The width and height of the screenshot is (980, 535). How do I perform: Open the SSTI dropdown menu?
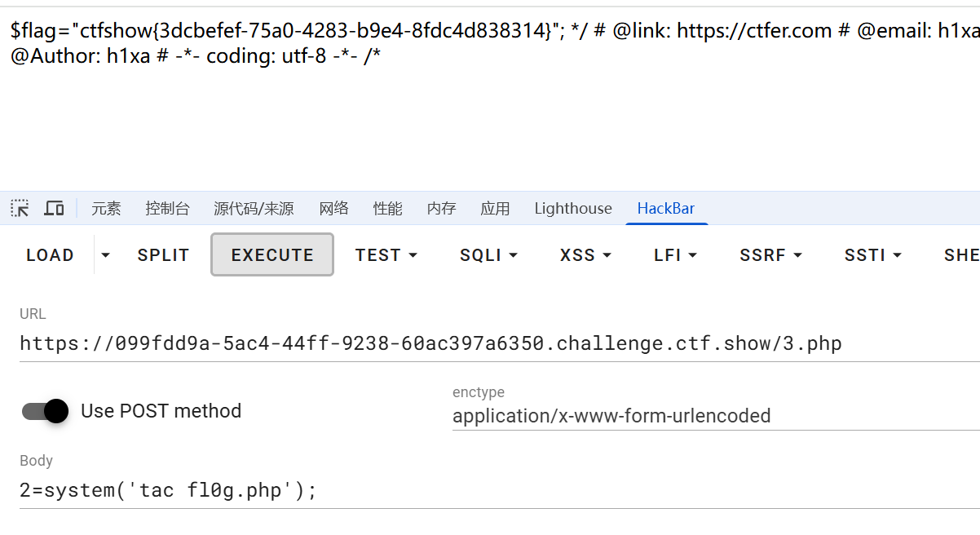click(873, 255)
